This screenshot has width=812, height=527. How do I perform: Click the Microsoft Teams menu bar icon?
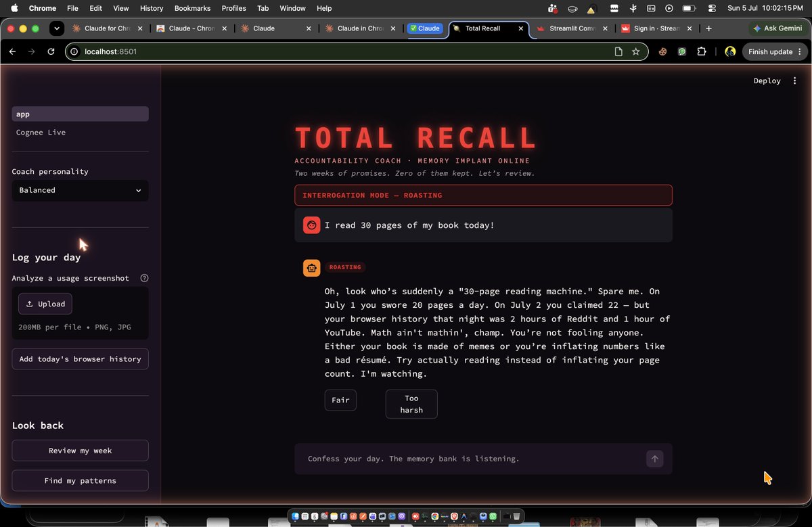pyautogui.click(x=553, y=8)
